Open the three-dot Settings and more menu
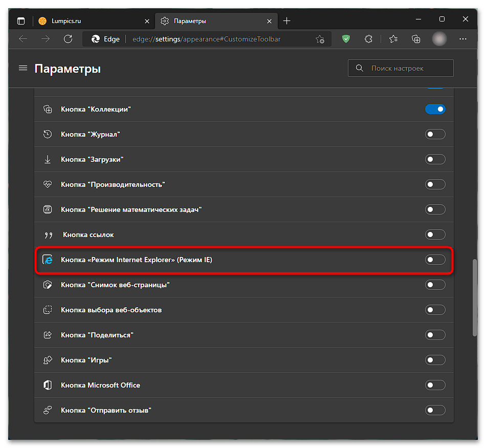Screen dimensions: 486x448 click(x=463, y=39)
